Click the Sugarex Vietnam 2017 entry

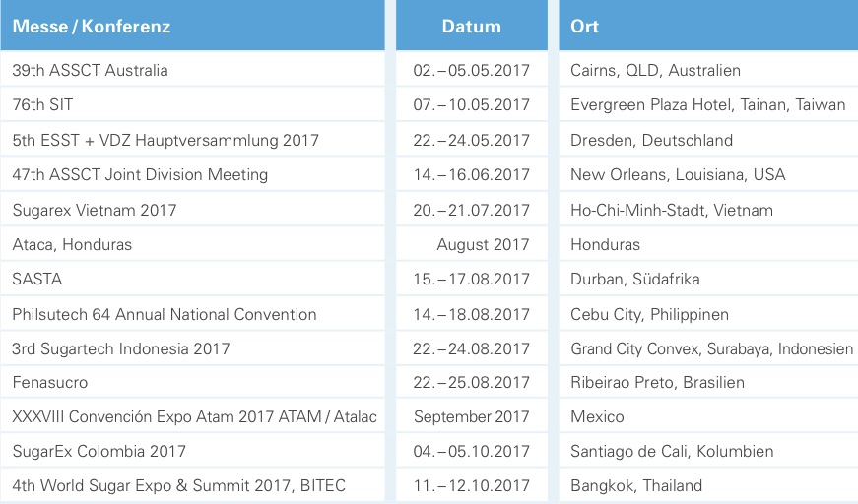(95, 210)
